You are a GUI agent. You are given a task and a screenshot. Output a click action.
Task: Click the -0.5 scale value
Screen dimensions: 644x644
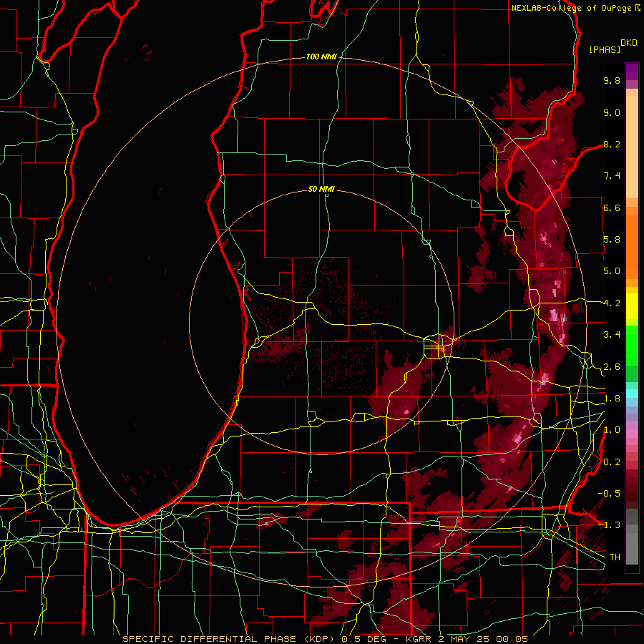click(x=609, y=494)
